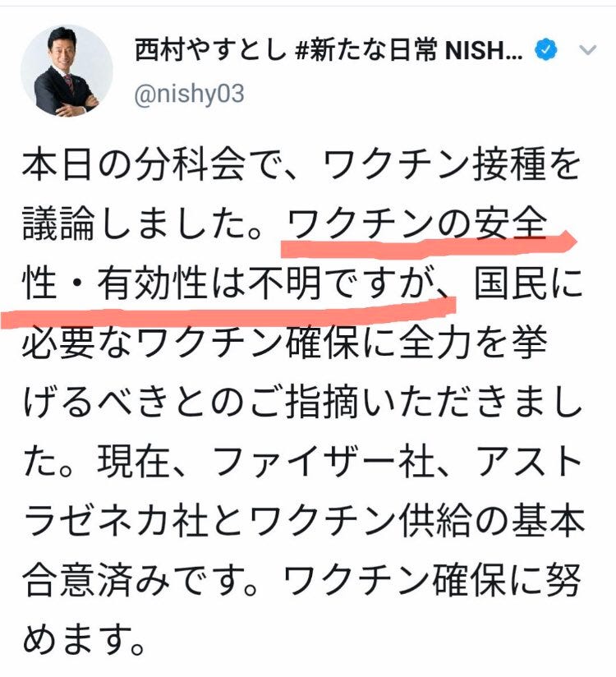
Task: Open the @nishy03 handle link
Action: 189,94
